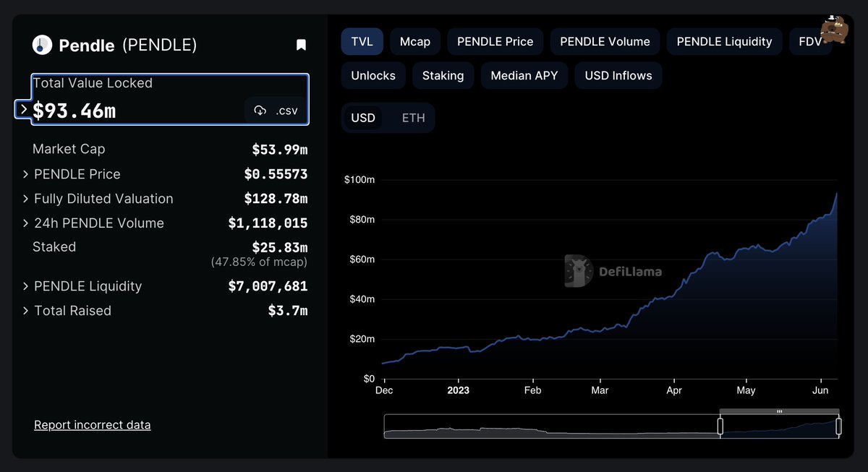Screen dimensions: 868x472
Task: View the Staking chart tab
Action: (443, 75)
